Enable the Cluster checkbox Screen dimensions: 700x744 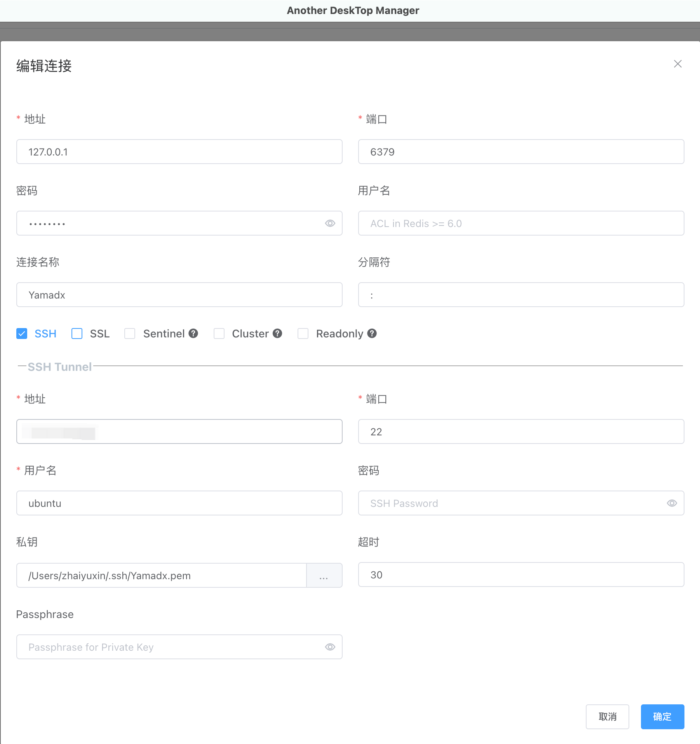click(x=219, y=334)
